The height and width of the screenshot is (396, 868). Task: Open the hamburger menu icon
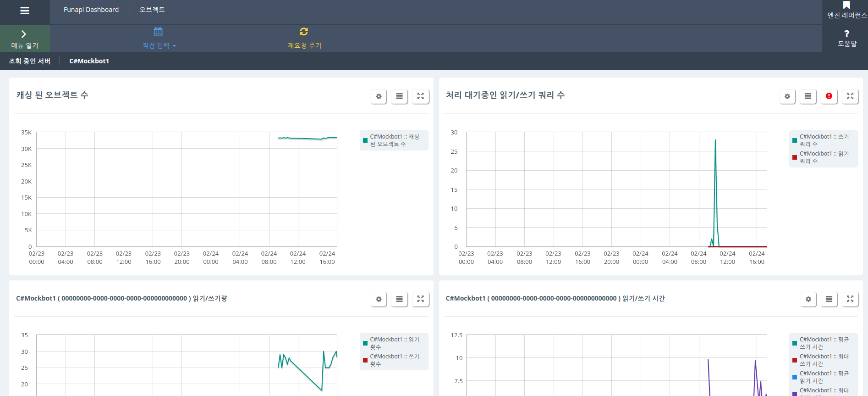click(x=25, y=11)
